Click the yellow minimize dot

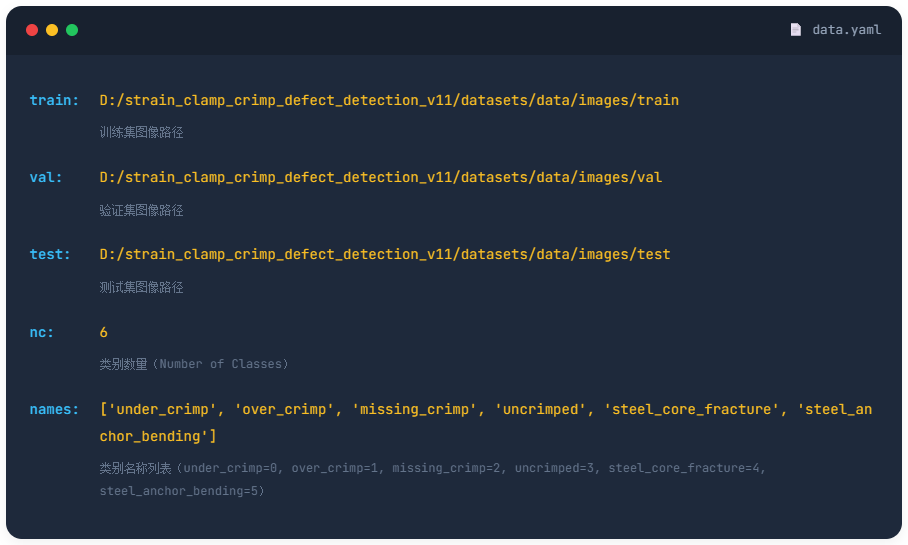coord(52,30)
